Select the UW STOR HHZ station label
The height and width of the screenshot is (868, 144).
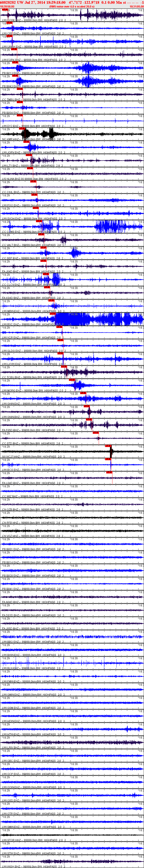click(34, 840)
